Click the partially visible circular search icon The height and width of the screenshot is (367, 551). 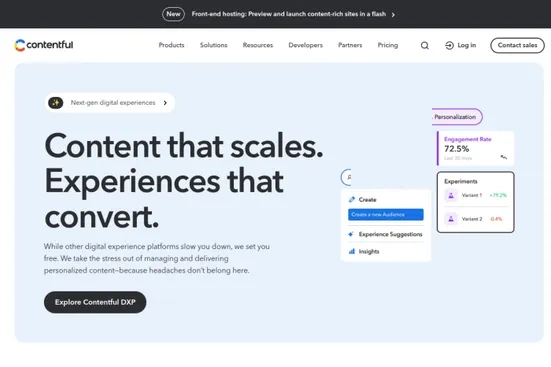pos(346,177)
